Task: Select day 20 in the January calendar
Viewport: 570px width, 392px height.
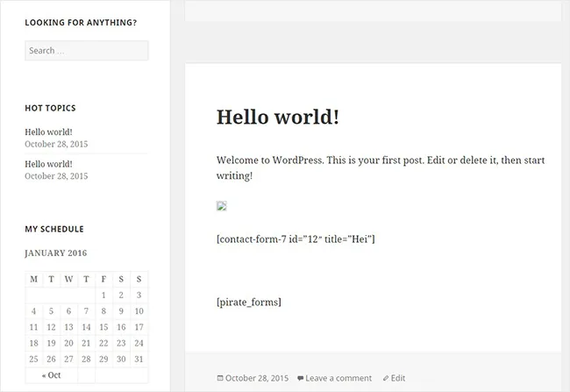Action: pos(68,343)
